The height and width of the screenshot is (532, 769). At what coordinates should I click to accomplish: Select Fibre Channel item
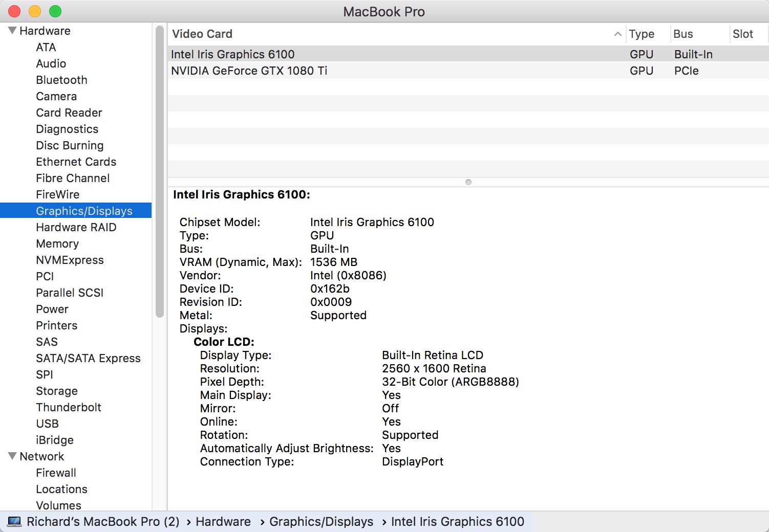coord(73,178)
